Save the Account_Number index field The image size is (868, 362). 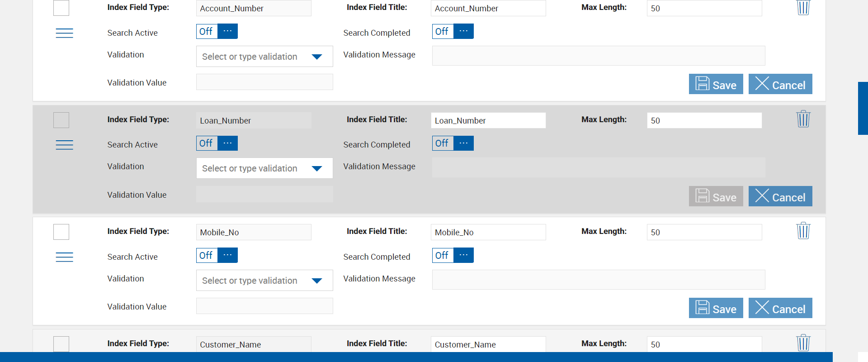coord(716,84)
